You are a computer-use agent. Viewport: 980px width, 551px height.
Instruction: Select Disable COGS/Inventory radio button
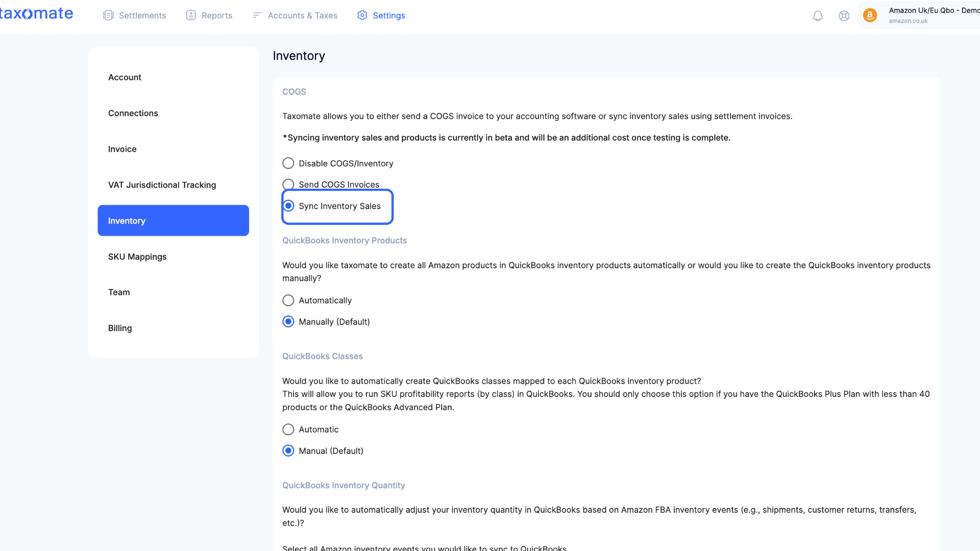click(288, 163)
